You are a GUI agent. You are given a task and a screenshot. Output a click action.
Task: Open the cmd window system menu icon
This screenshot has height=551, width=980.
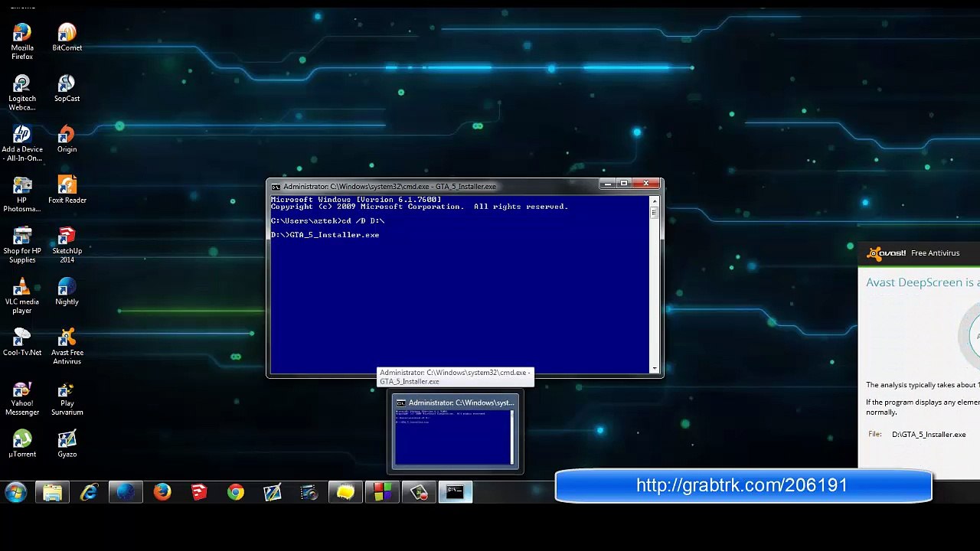coord(276,186)
